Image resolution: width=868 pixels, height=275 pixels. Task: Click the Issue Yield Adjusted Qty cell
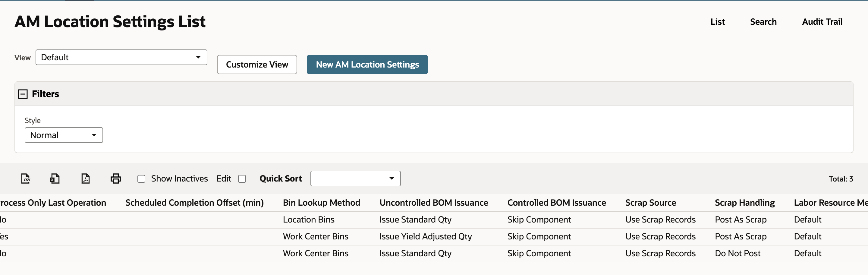(426, 237)
